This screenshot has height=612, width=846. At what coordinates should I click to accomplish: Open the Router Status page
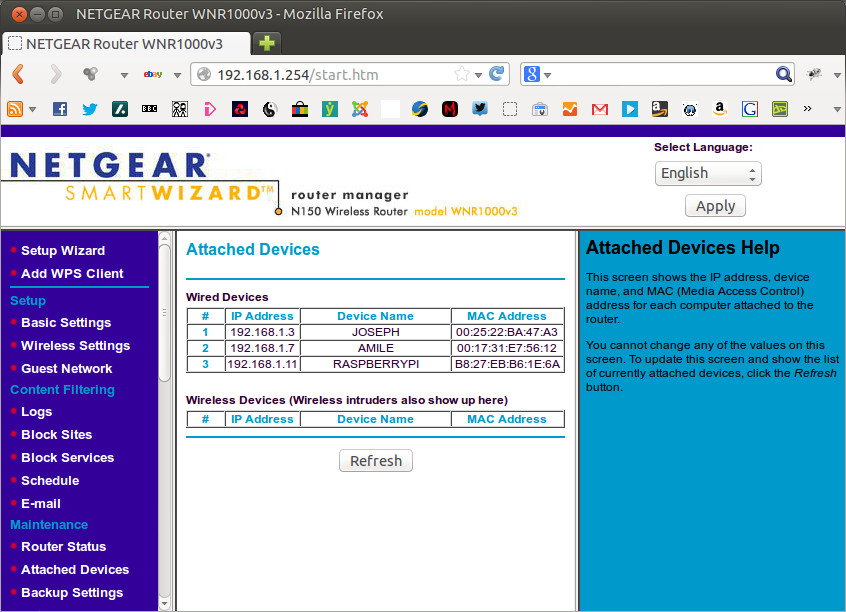(64, 547)
